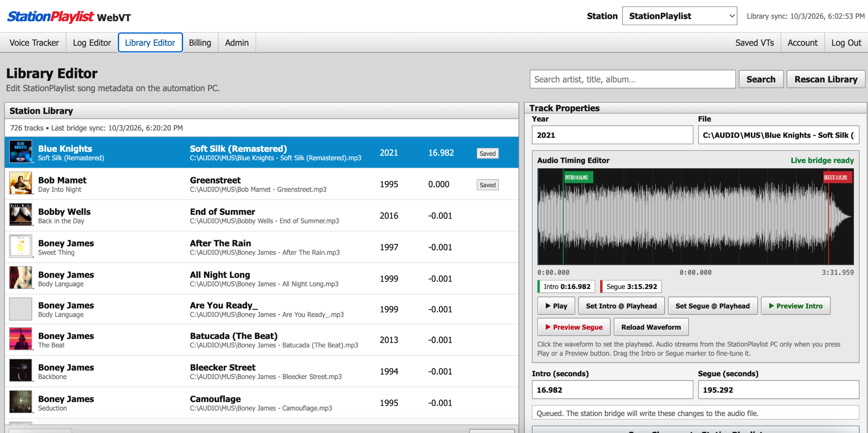Click the Search button
Image resolution: width=868 pixels, height=433 pixels.
pyautogui.click(x=761, y=79)
